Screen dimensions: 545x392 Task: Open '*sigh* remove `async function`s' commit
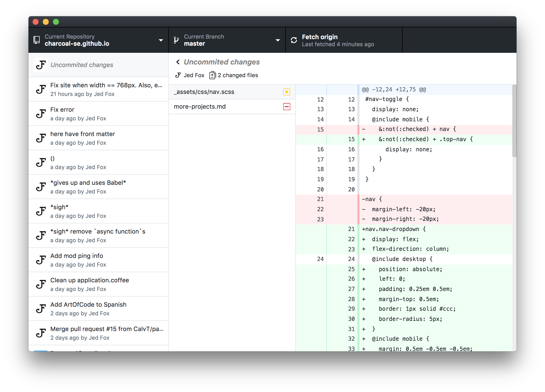98,236
